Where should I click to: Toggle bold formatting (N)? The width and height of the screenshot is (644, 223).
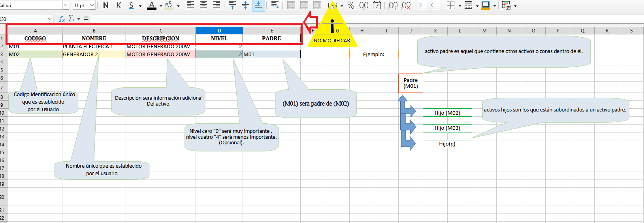(106, 6)
